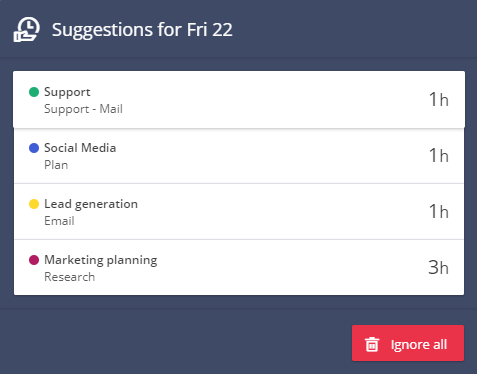Screen dimensions: 477x374
Task: Click the Suggestions for Fri 22 heading
Action: pyautogui.click(x=142, y=30)
